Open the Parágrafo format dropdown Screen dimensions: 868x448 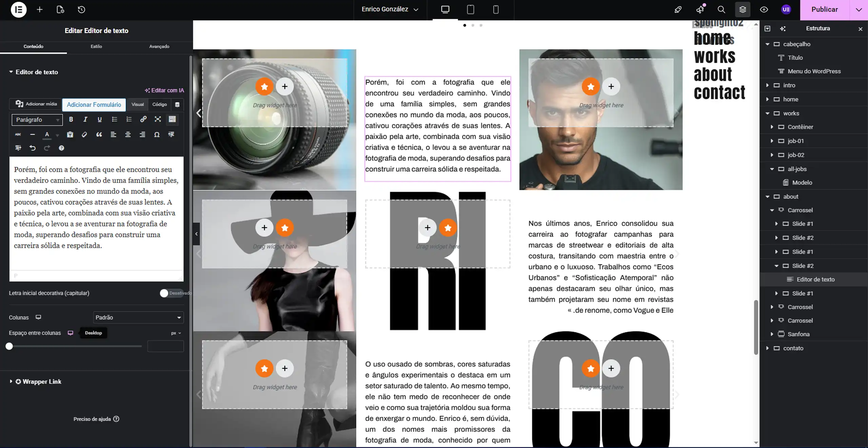(37, 120)
